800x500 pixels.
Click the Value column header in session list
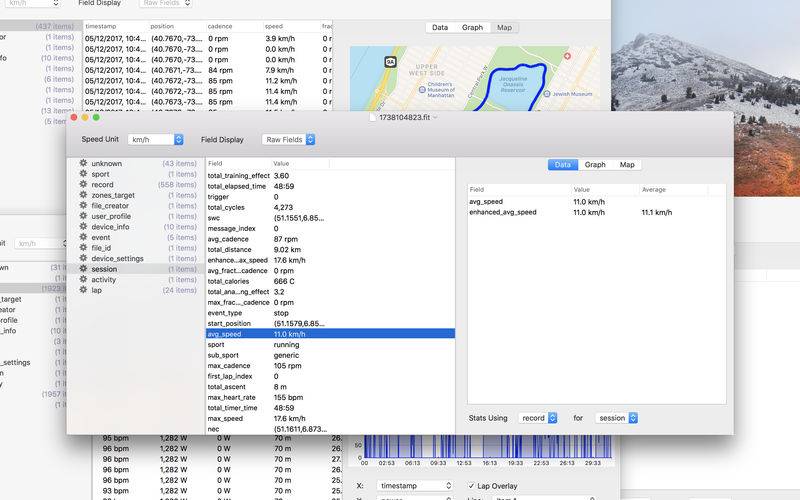point(300,163)
